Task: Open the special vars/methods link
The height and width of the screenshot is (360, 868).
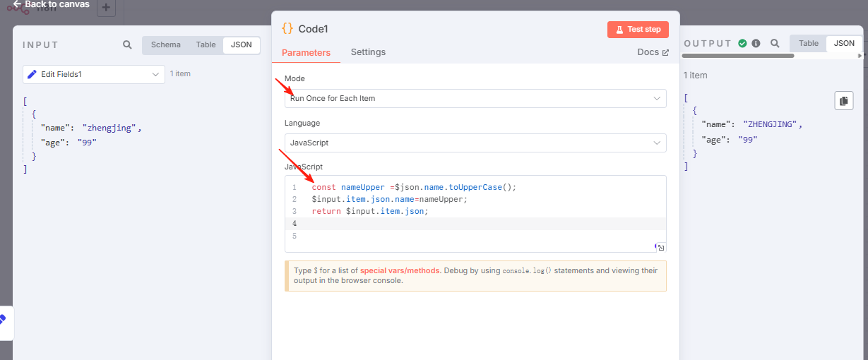Action: pos(400,270)
